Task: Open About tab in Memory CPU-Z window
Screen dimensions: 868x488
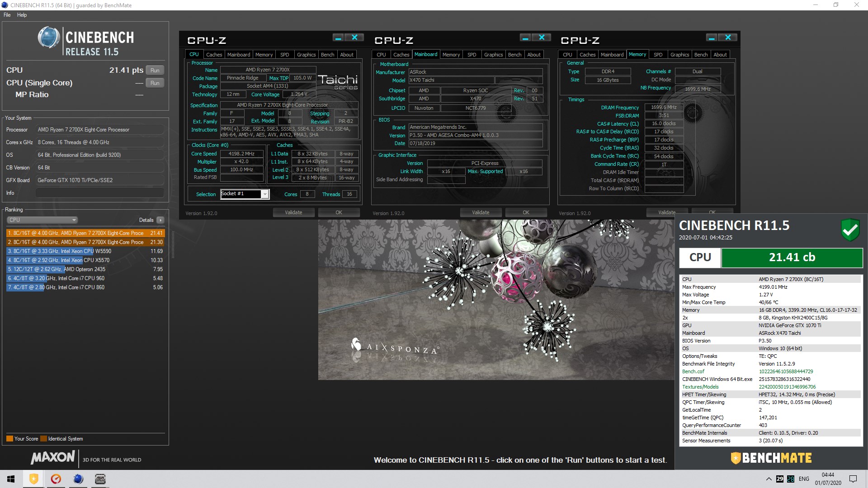Action: (720, 55)
